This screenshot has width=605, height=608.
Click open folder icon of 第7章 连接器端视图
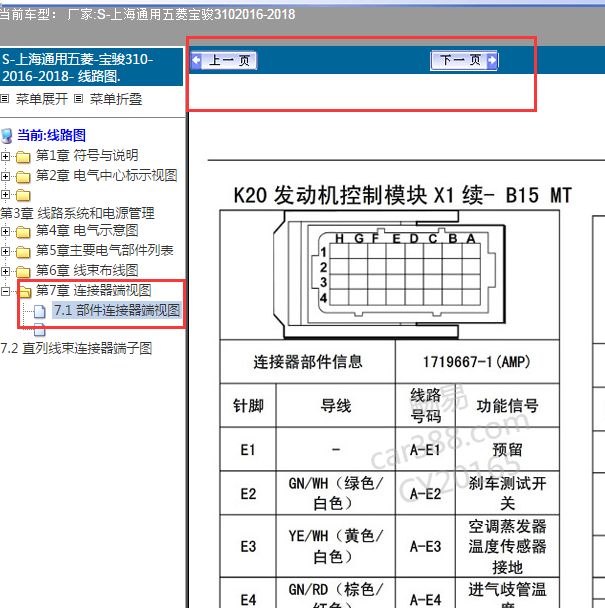tap(25, 291)
